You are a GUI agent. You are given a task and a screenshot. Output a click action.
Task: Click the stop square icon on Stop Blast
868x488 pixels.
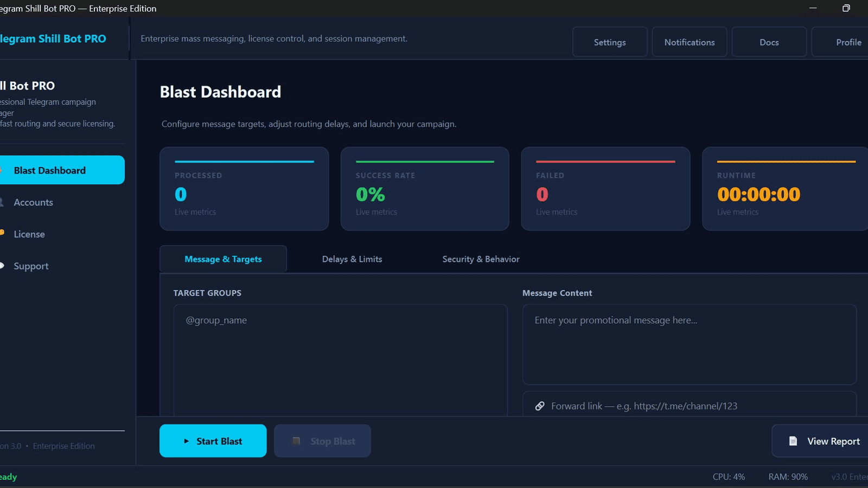pos(296,441)
